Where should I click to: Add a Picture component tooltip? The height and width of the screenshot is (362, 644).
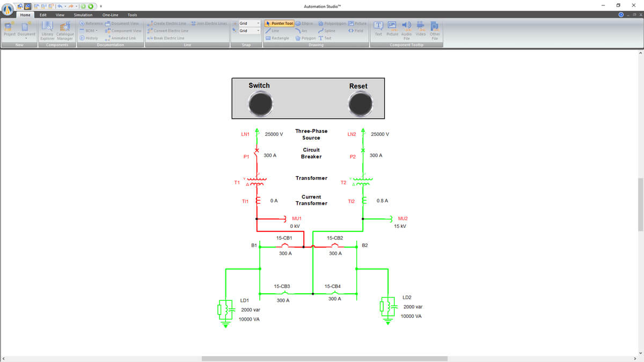[x=392, y=28]
